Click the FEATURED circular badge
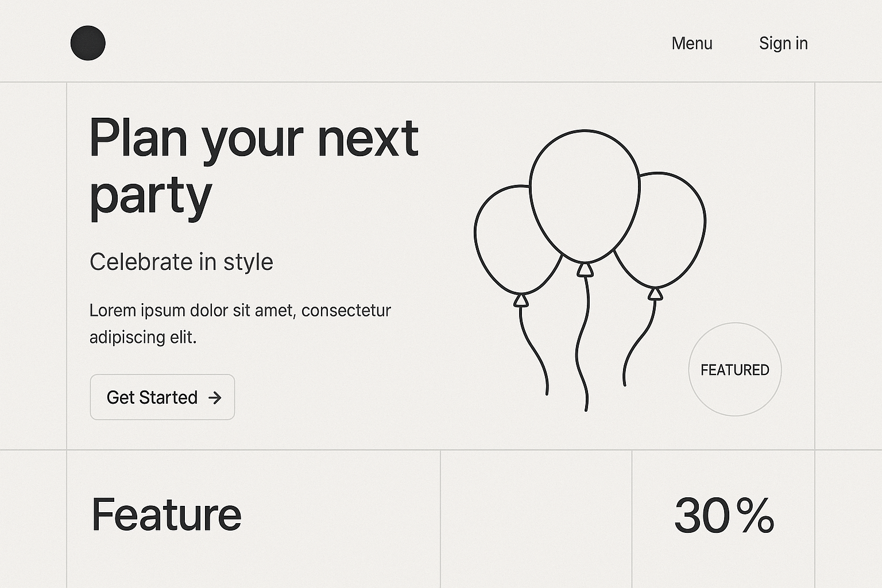The width and height of the screenshot is (882, 588). 735,370
